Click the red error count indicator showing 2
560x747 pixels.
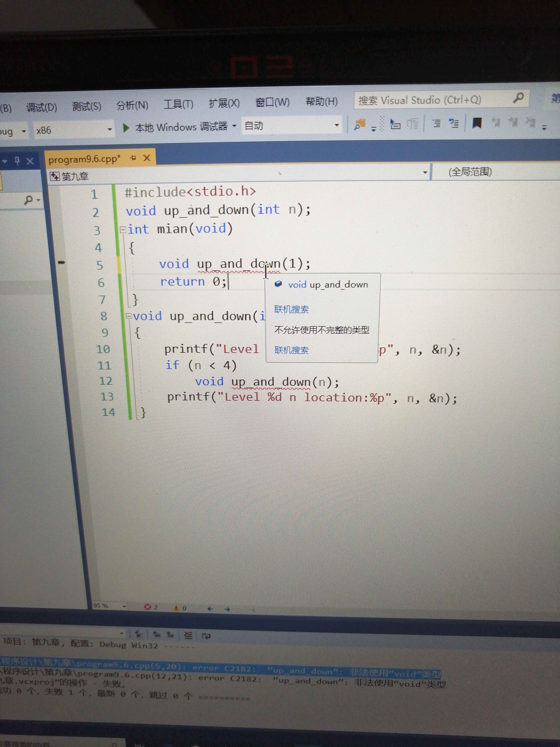click(x=151, y=607)
